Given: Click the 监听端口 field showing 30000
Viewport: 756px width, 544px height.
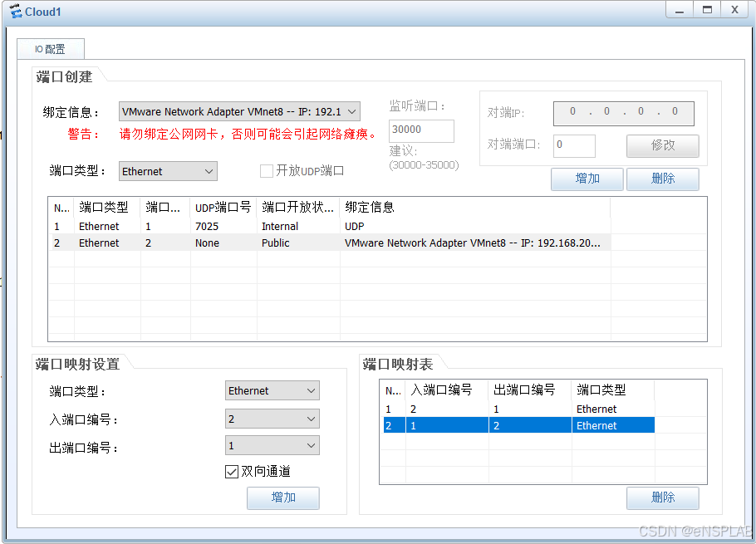Looking at the screenshot, I should click(x=421, y=130).
